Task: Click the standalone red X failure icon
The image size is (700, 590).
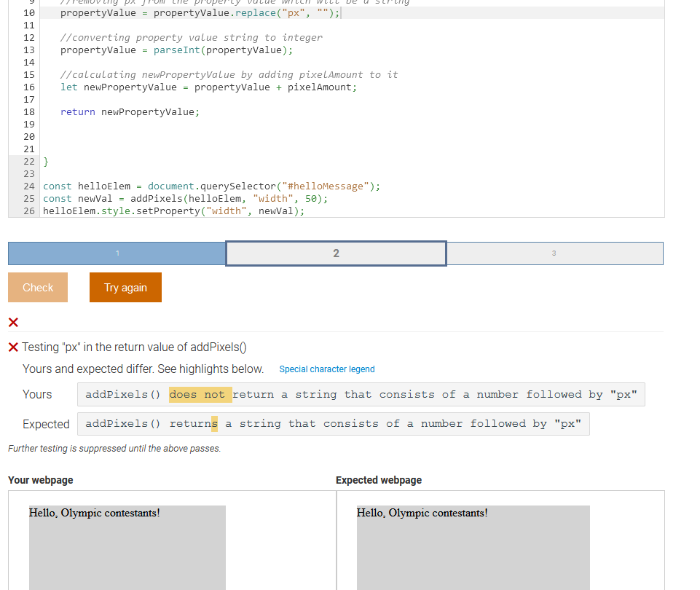Action: [x=12, y=323]
